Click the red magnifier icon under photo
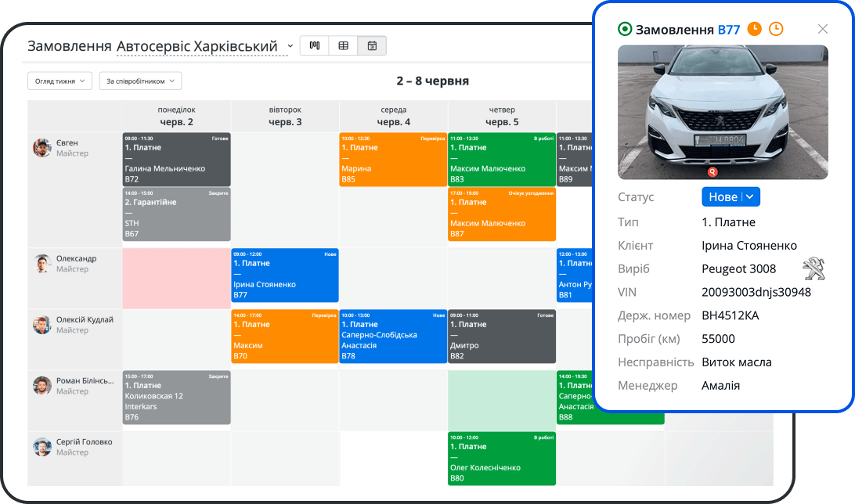Viewport: 855px width, 504px height. [712, 171]
